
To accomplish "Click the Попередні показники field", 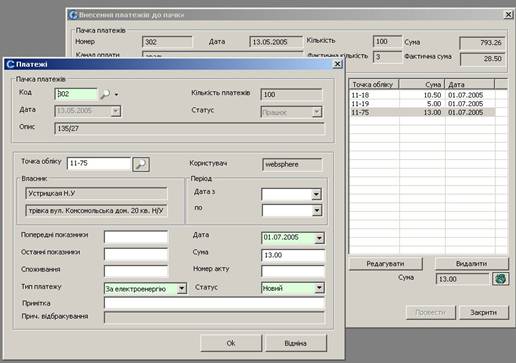I will [x=136, y=237].
